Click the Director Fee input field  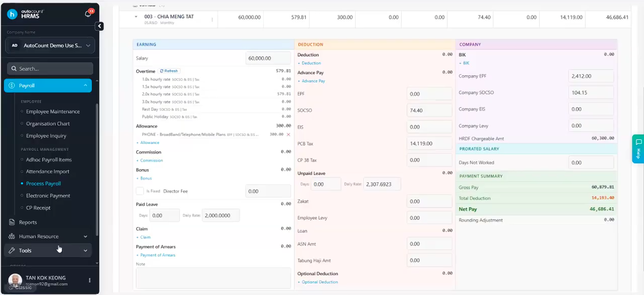point(268,192)
